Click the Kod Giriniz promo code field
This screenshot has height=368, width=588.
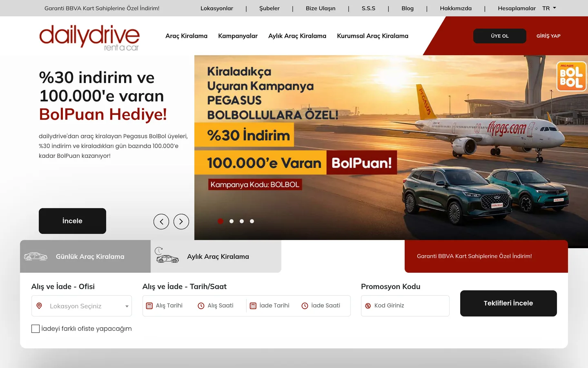pyautogui.click(x=405, y=306)
